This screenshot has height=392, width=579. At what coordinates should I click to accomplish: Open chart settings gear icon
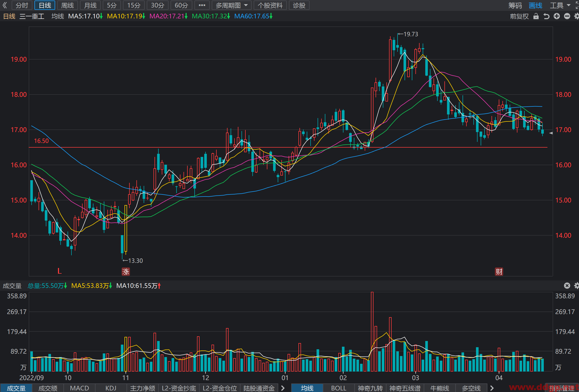point(577,16)
